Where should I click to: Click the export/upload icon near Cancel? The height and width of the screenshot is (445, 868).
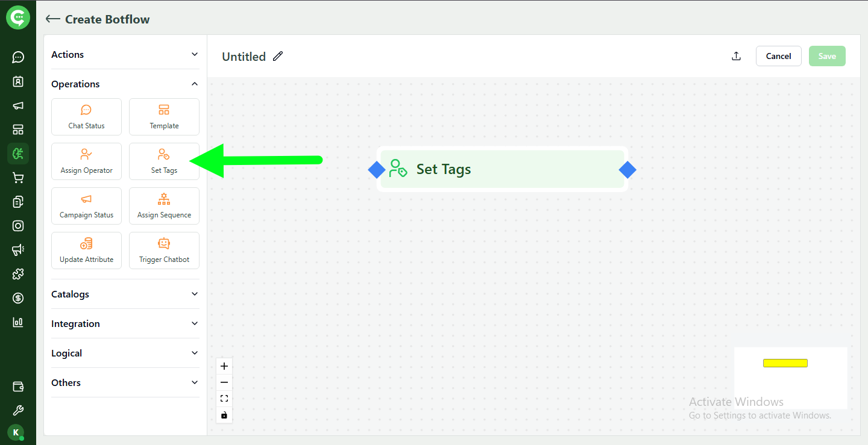coord(736,55)
